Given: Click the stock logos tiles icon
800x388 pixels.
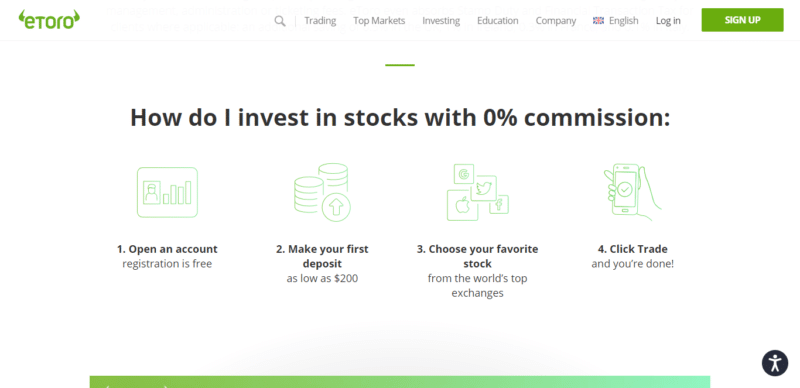Looking at the screenshot, I should click(478, 192).
